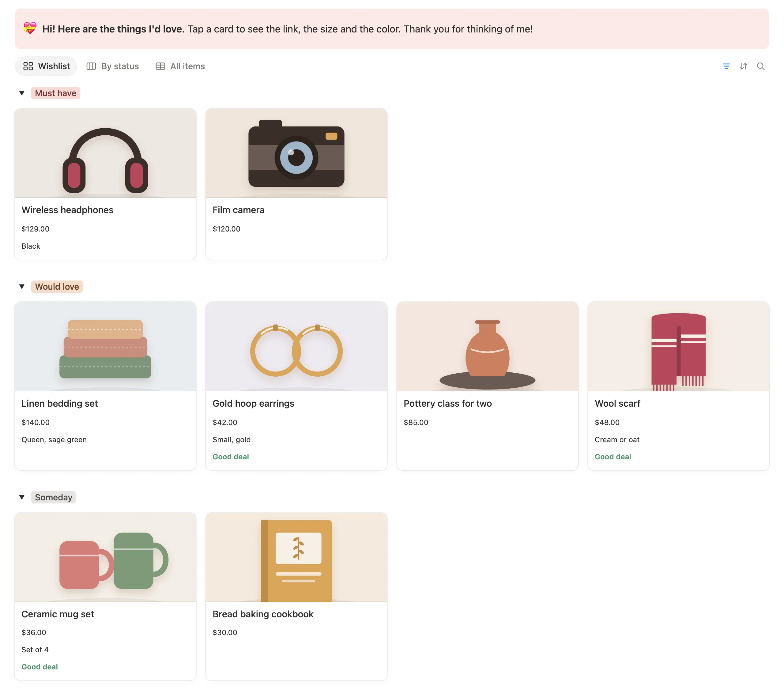Screen dimensions: 784x689
Task: Click the Wireless headphones title
Action: [x=67, y=210]
